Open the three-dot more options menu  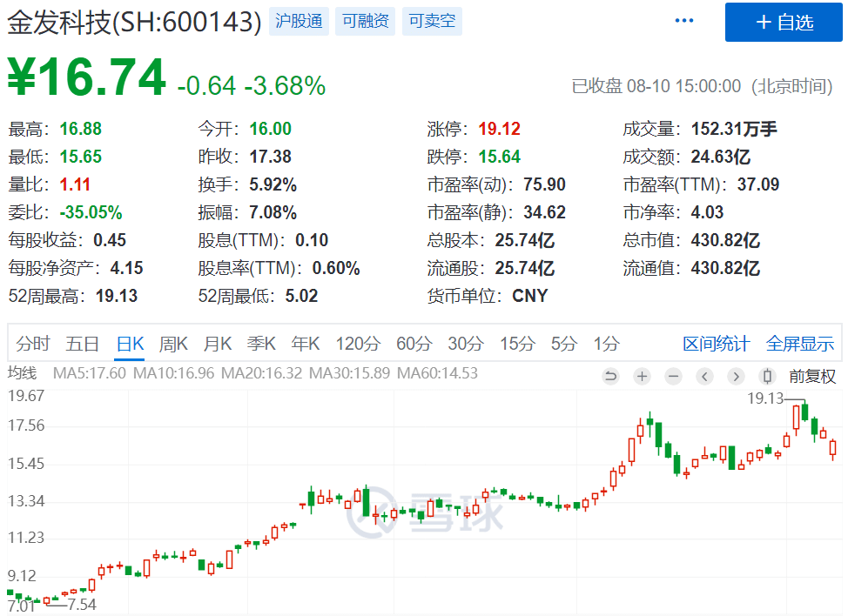(684, 21)
